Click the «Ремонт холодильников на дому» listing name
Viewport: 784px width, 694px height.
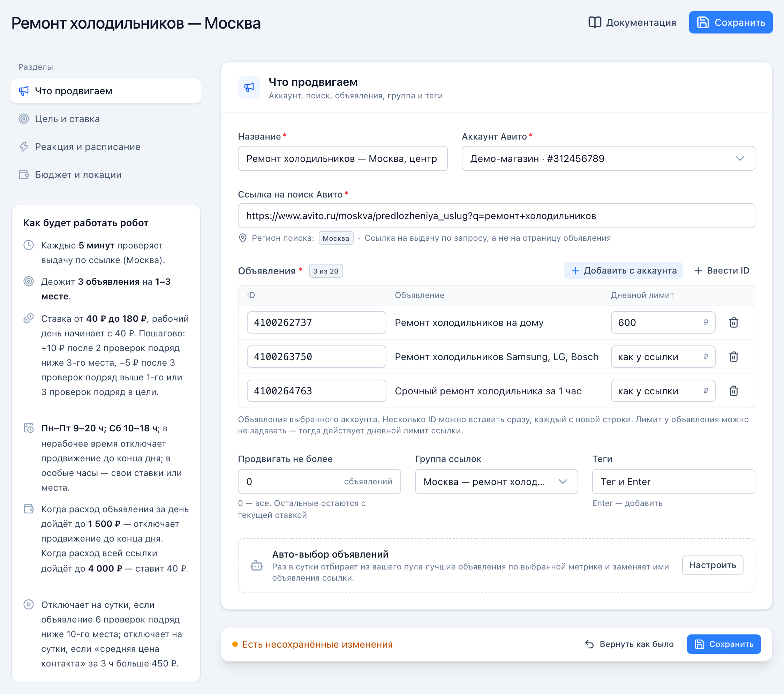(469, 323)
